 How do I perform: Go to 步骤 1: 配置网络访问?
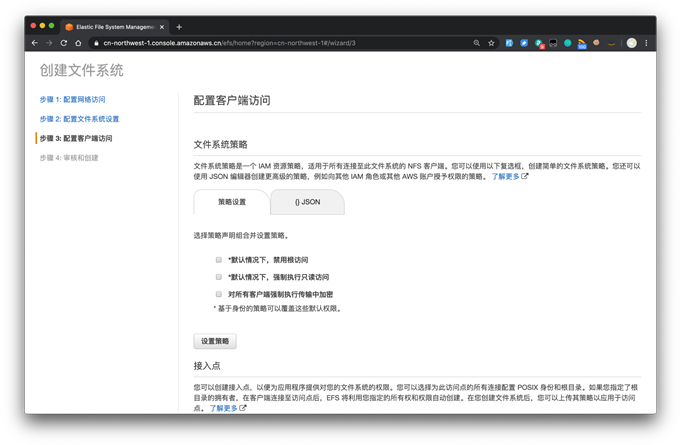72,99
